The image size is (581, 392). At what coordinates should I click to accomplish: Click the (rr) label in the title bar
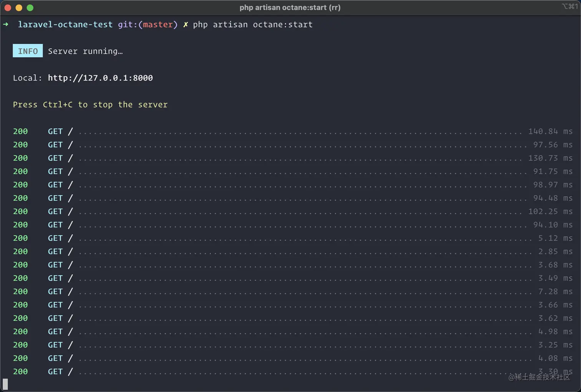point(335,7)
